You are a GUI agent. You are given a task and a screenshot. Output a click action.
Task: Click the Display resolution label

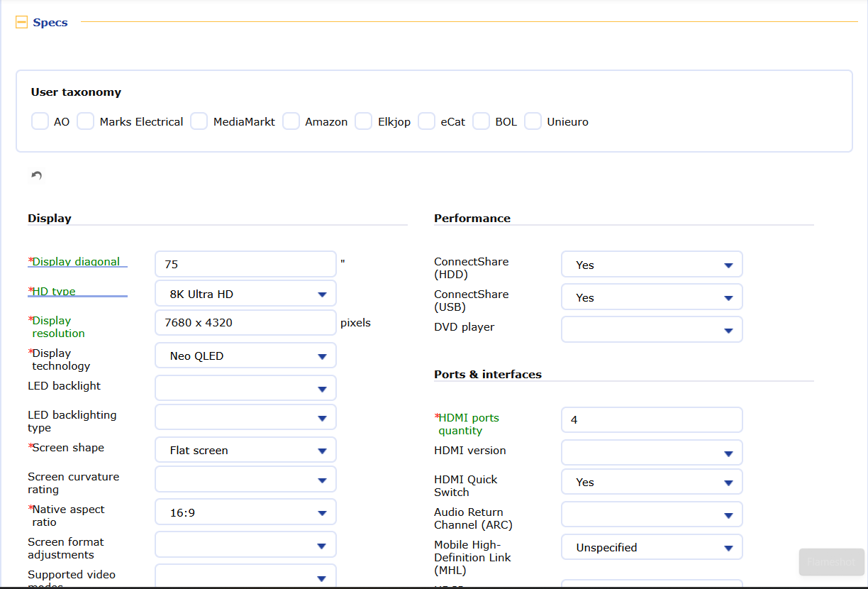58,327
